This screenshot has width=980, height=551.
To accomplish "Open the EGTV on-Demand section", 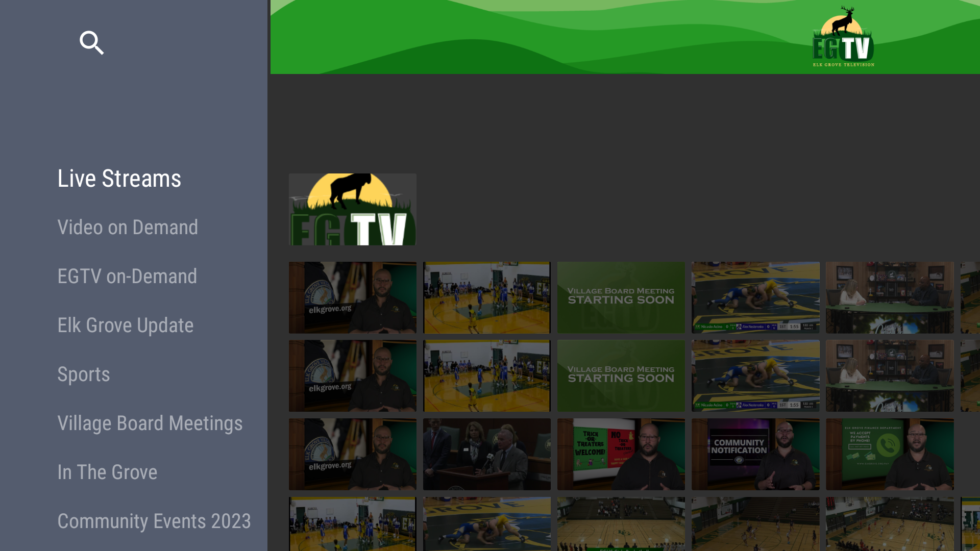I will point(127,276).
